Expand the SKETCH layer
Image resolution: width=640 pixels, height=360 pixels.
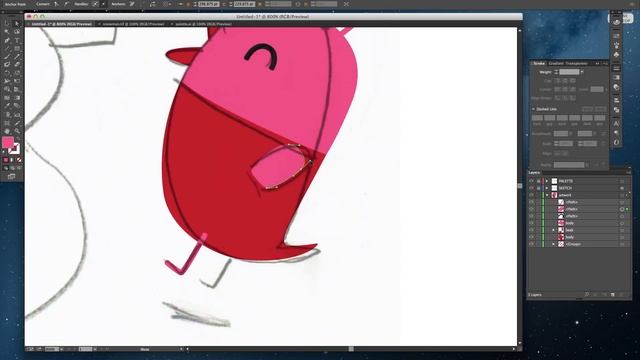pos(547,188)
